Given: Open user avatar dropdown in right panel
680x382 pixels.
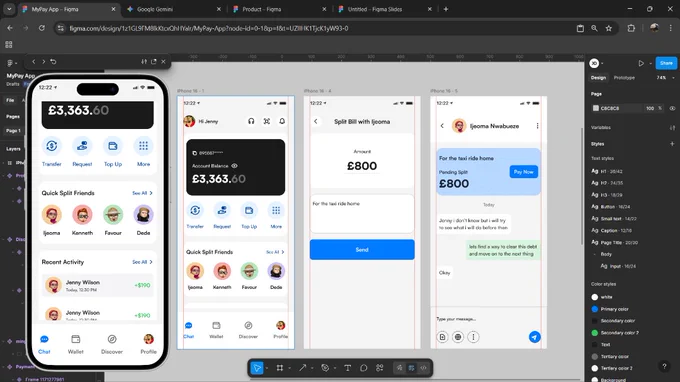Looking at the screenshot, I should (x=597, y=63).
